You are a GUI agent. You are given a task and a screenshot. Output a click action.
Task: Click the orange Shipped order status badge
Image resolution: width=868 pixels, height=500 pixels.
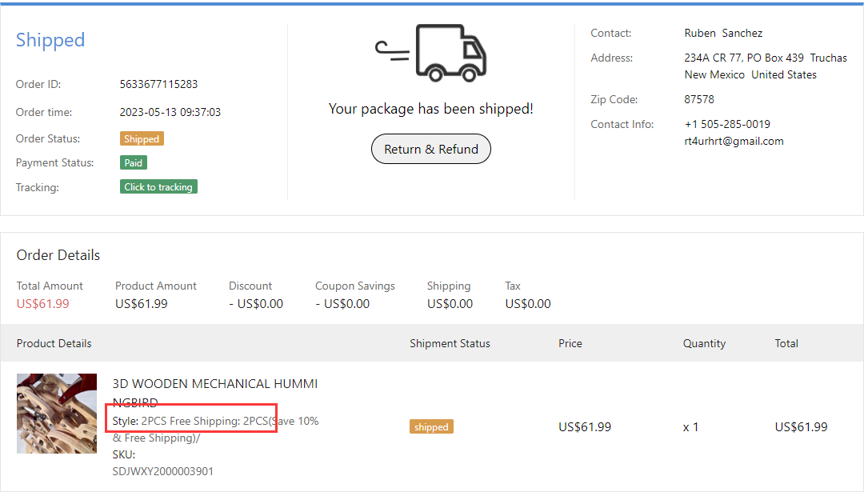(142, 139)
